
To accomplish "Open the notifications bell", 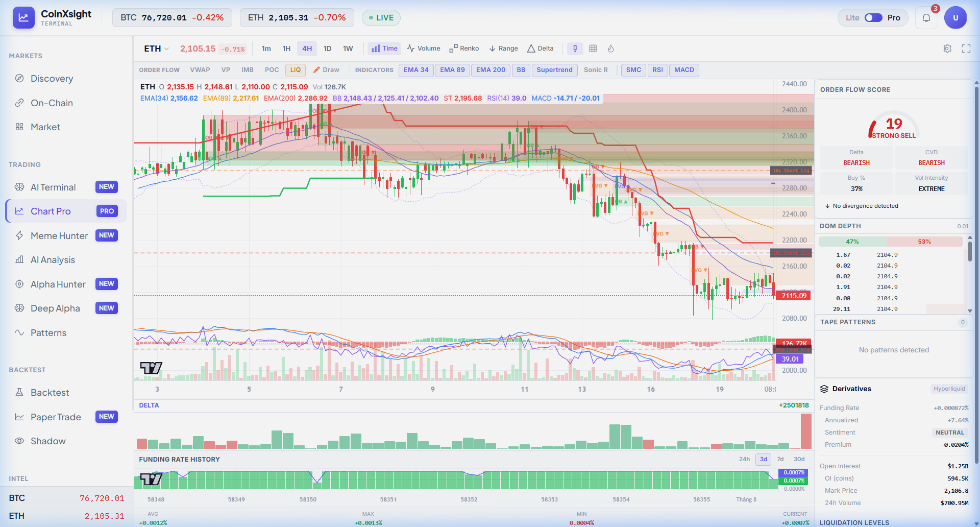I will click(x=926, y=18).
